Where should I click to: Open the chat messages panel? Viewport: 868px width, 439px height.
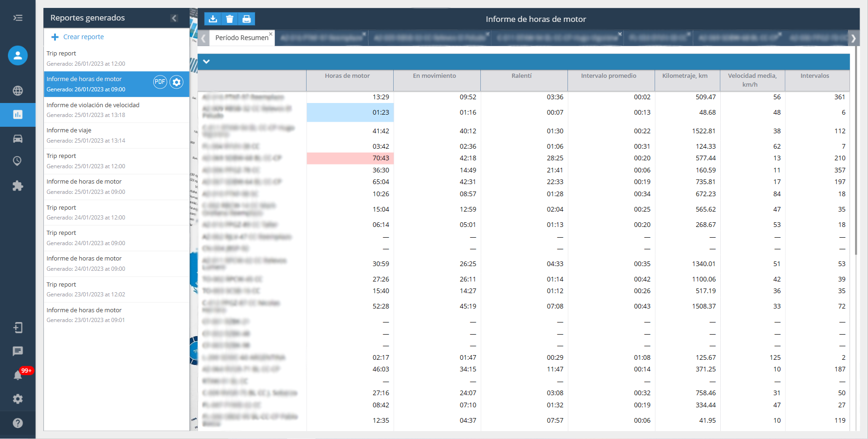pyautogui.click(x=17, y=351)
